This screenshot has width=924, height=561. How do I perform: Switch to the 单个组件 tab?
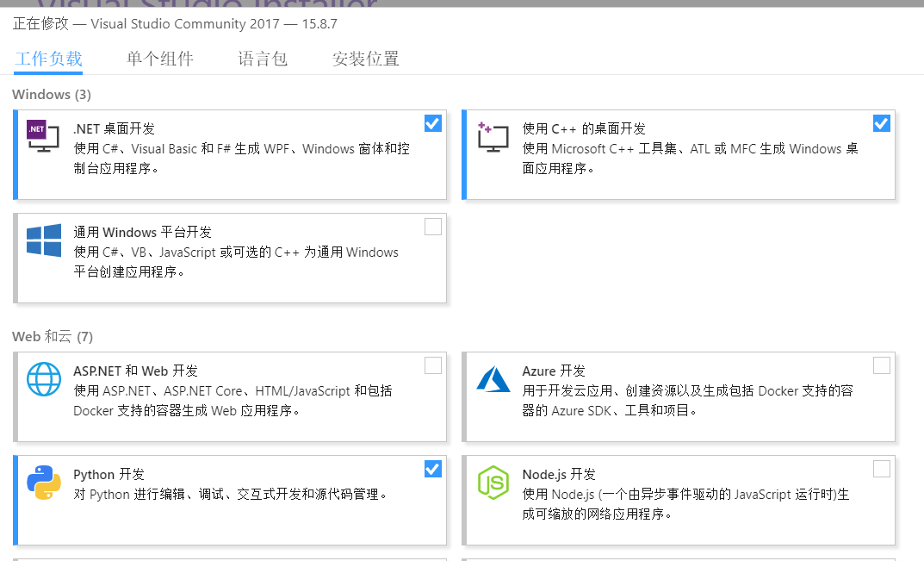click(159, 59)
